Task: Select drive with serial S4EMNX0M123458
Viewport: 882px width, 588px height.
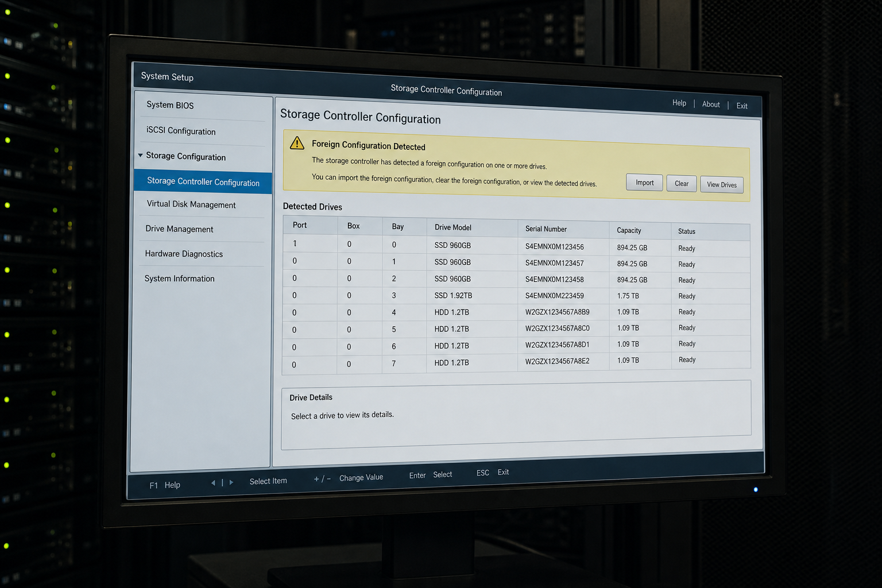Action: (516, 280)
